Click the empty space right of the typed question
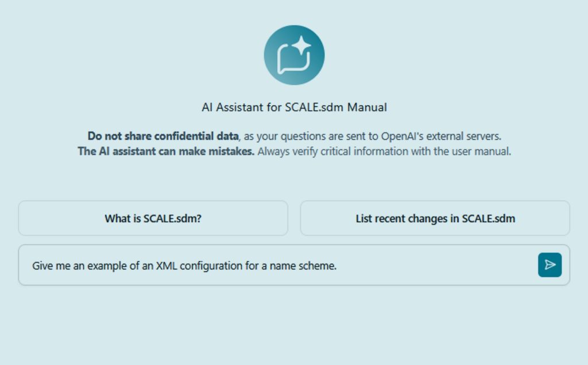Image resolution: width=588 pixels, height=365 pixels. (436, 265)
